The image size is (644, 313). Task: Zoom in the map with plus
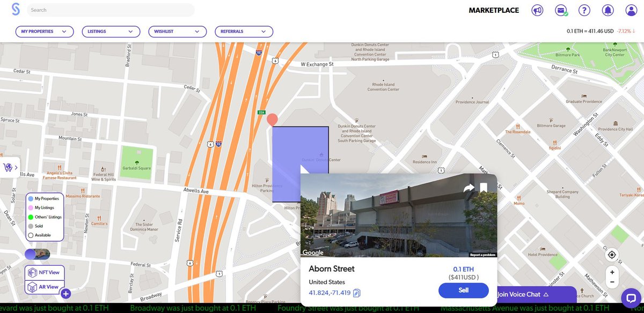[x=612, y=272]
